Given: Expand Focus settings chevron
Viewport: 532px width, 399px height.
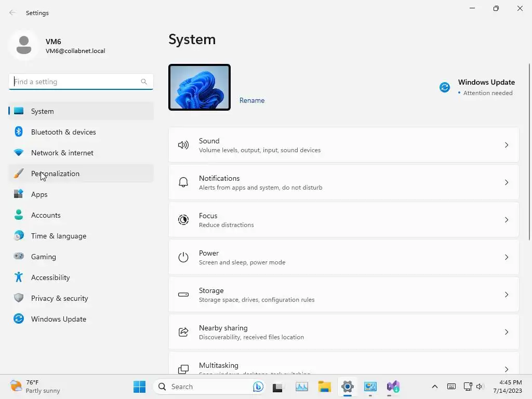Looking at the screenshot, I should tap(506, 220).
